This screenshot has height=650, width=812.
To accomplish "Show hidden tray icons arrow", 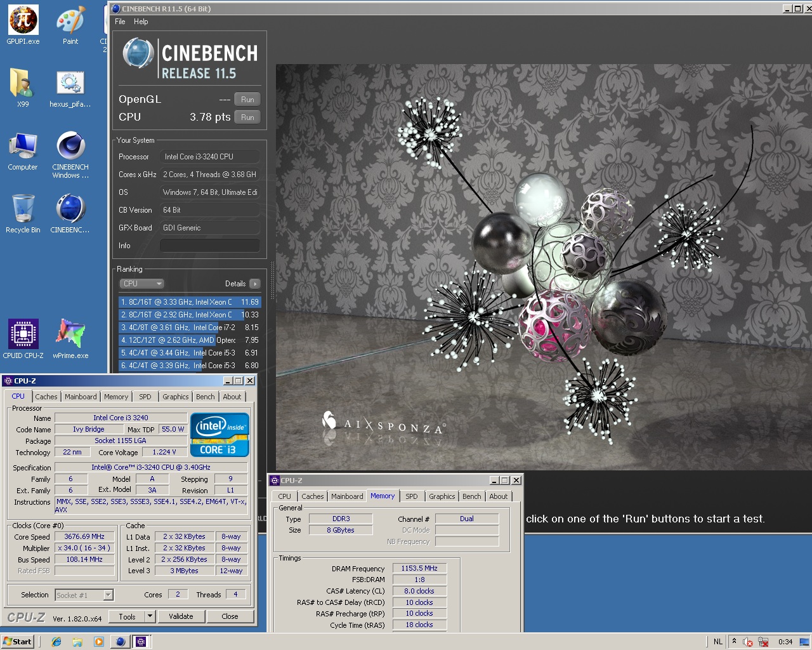I will [x=734, y=641].
